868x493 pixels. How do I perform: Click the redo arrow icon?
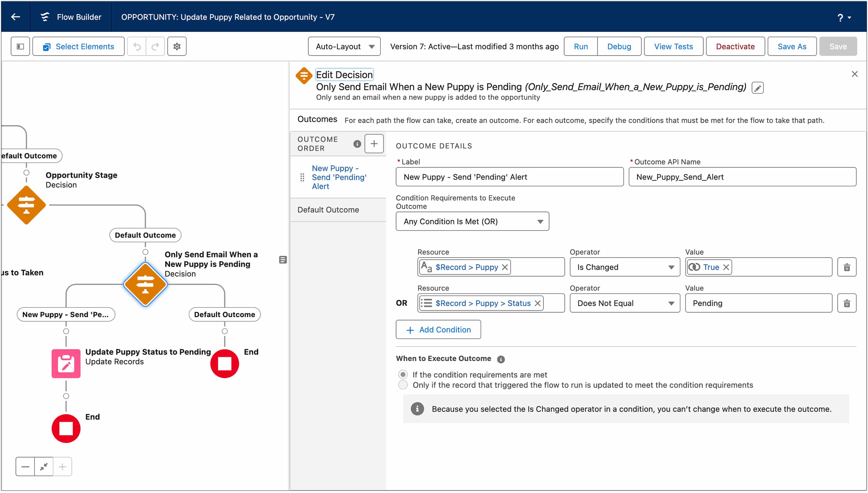[x=155, y=46]
